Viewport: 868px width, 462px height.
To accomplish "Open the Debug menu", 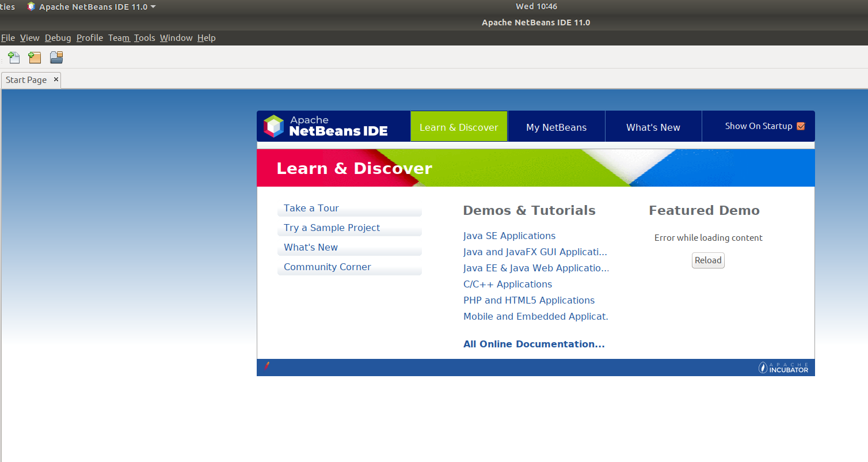I will [x=58, y=38].
